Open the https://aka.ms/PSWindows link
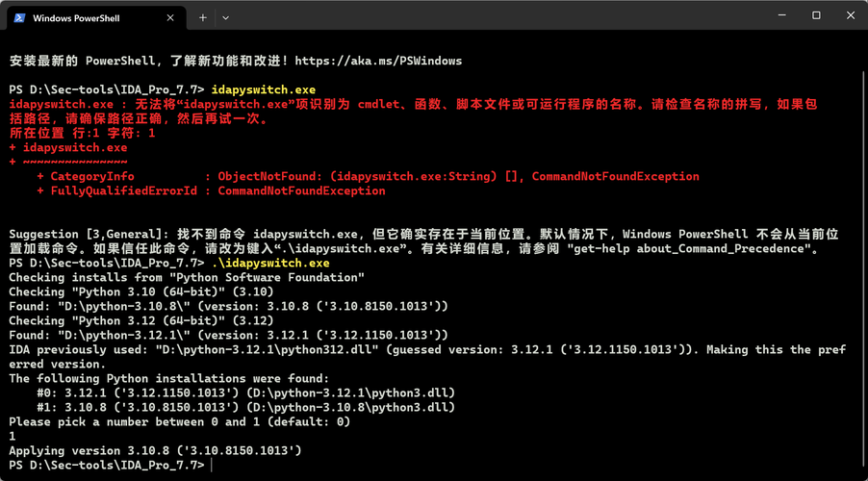 click(378, 61)
